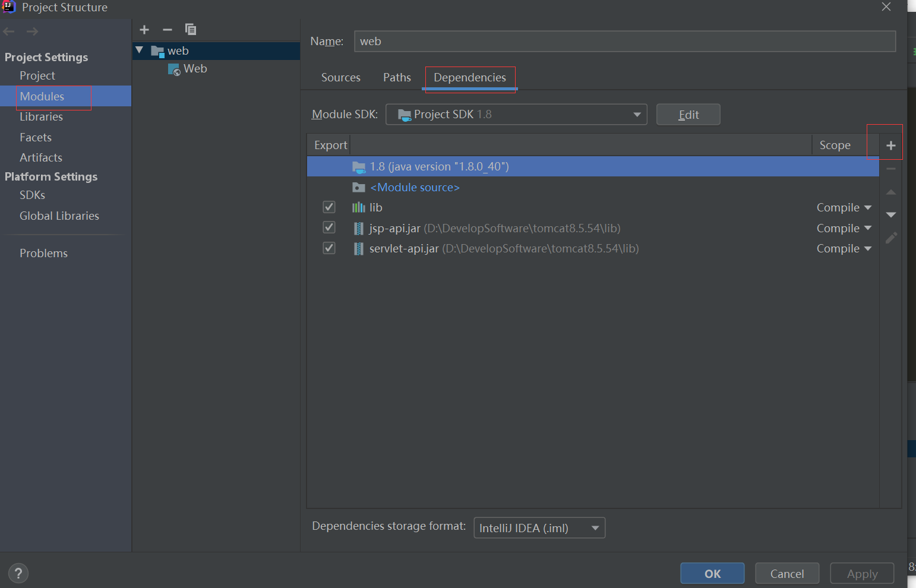Open help with the question mark
916x588 pixels.
(18, 573)
